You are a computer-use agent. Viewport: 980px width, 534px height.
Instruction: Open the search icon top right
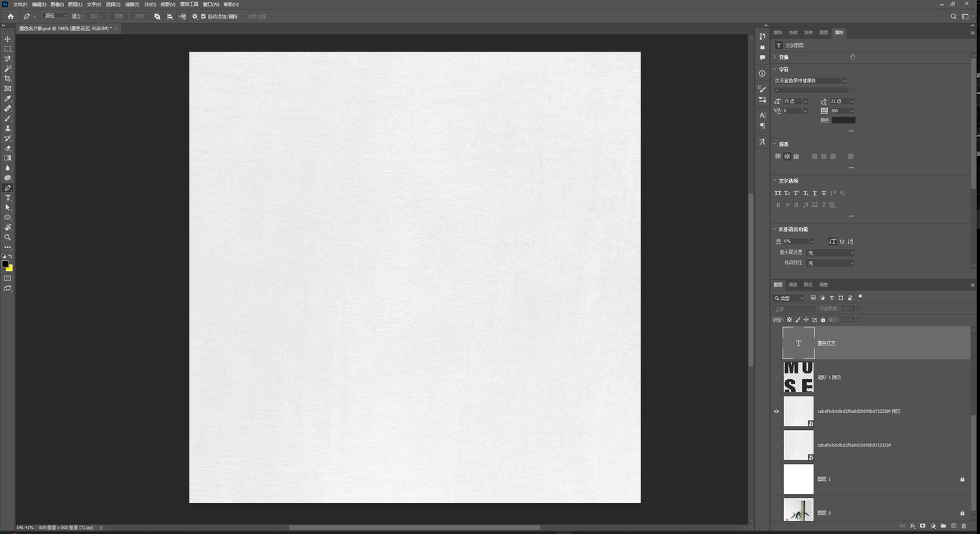(953, 16)
